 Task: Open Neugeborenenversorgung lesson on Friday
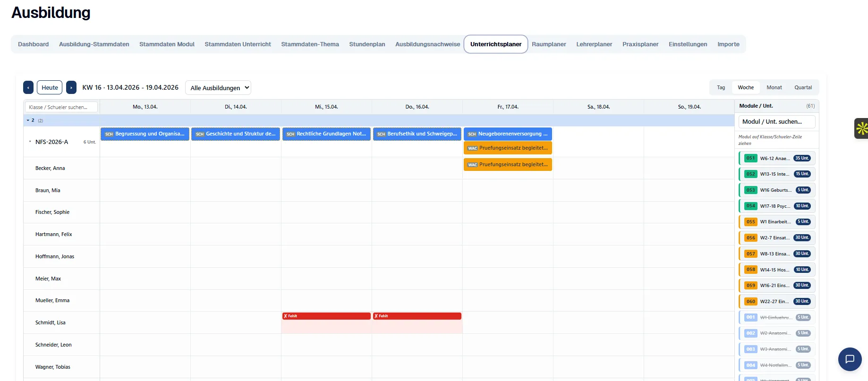pyautogui.click(x=508, y=134)
